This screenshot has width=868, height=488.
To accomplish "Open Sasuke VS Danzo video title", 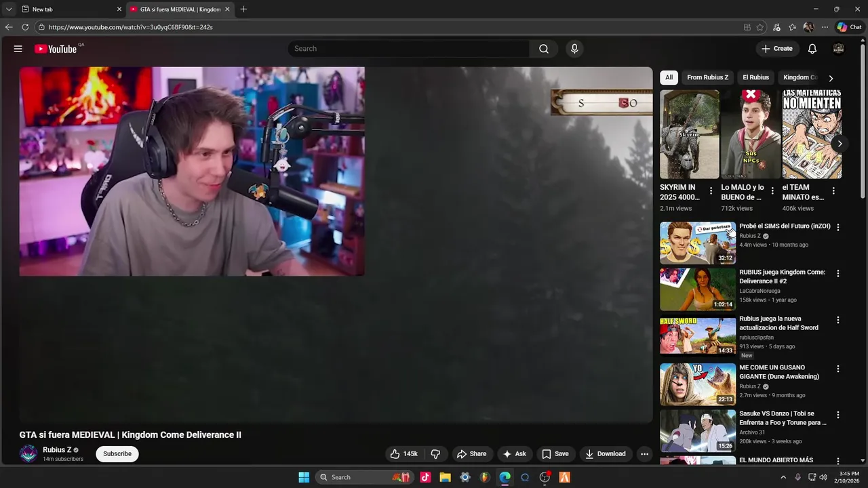I will tap(783, 418).
